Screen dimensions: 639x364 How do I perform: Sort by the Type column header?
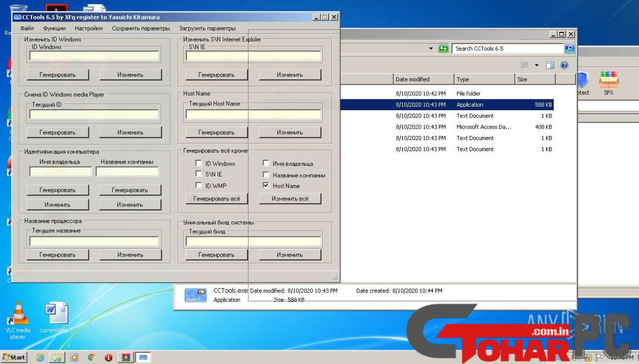484,79
